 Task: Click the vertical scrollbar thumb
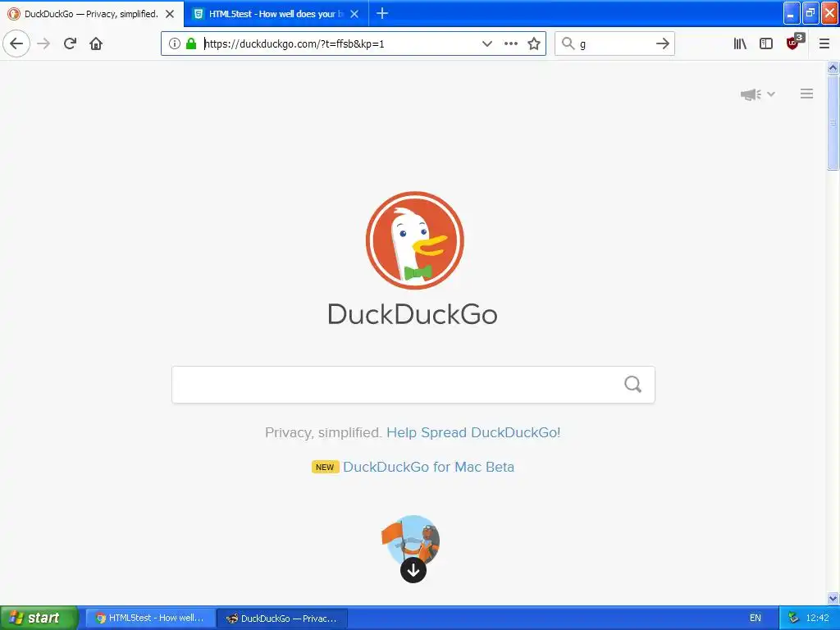tap(833, 123)
